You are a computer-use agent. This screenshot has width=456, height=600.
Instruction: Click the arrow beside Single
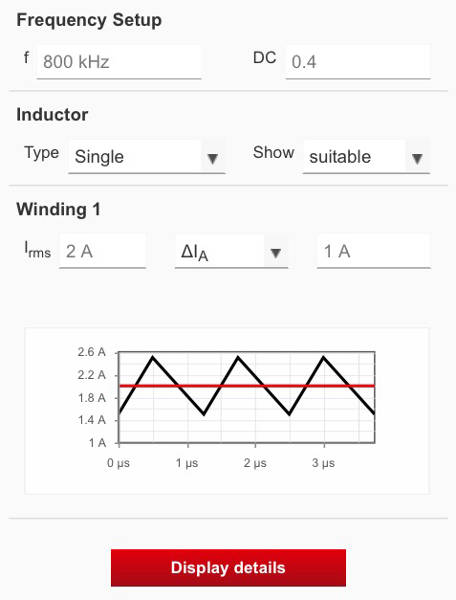click(213, 158)
